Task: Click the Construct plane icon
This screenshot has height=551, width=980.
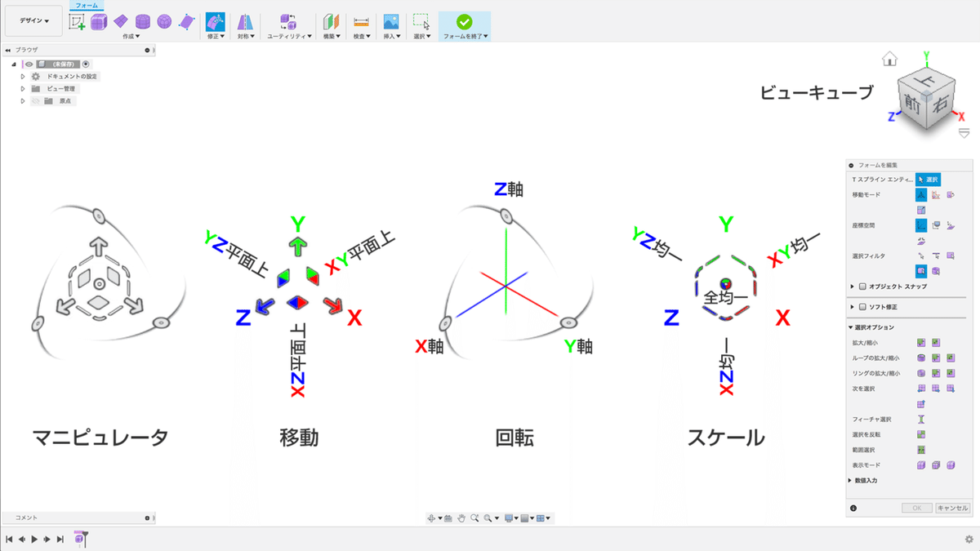Action: [331, 22]
